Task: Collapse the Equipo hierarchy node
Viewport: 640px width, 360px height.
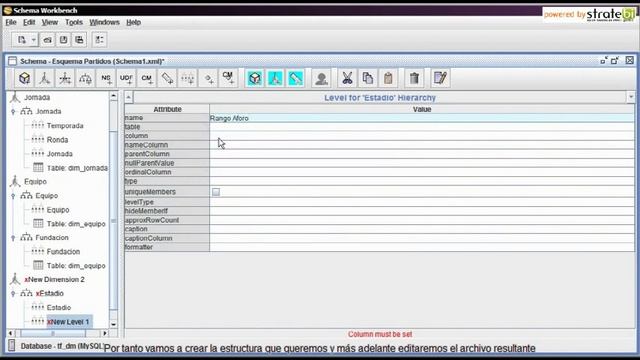Action: (13, 196)
